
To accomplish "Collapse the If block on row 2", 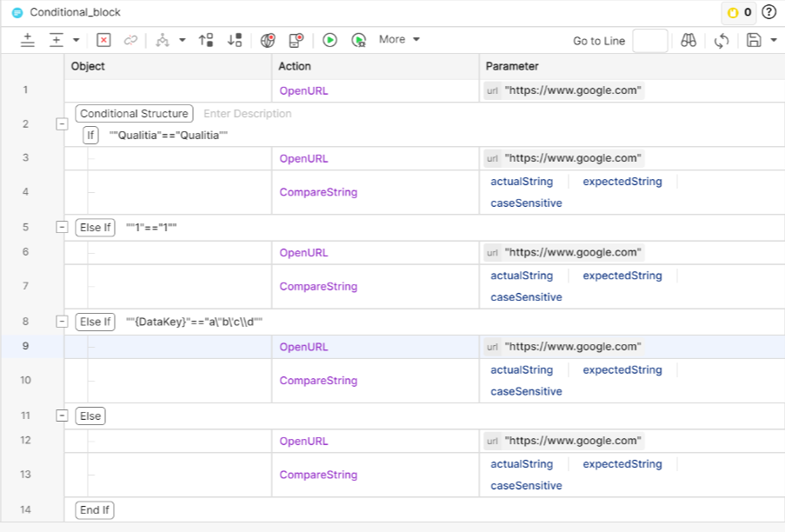I will click(62, 124).
